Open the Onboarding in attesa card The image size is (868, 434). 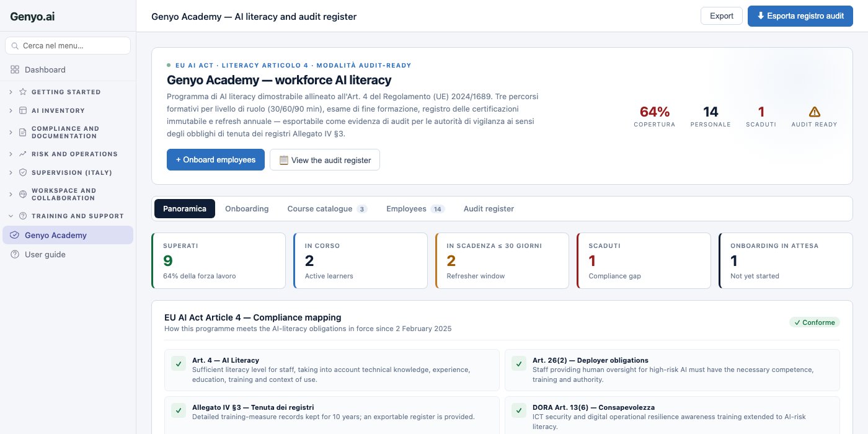tap(786, 260)
